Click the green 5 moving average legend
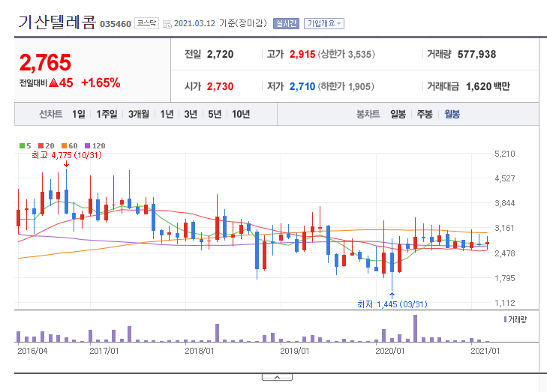The image size is (547, 392). tap(25, 145)
